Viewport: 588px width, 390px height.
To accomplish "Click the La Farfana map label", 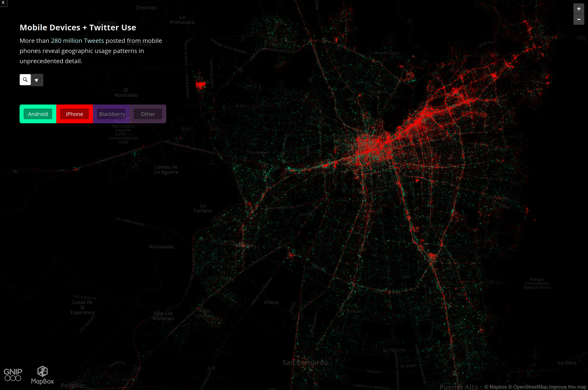I will 203,208.
